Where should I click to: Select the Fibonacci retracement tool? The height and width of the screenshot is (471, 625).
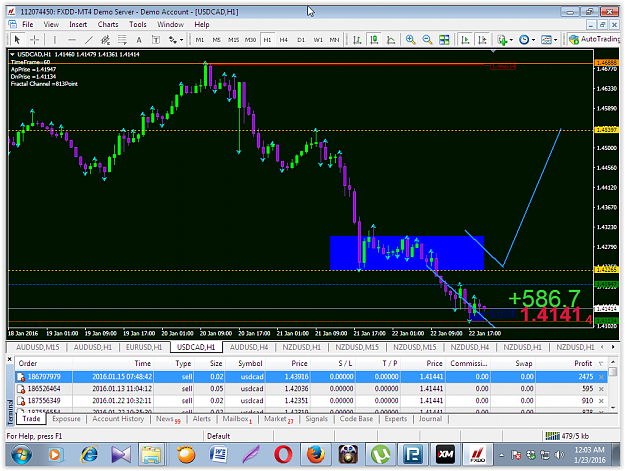tap(122, 39)
